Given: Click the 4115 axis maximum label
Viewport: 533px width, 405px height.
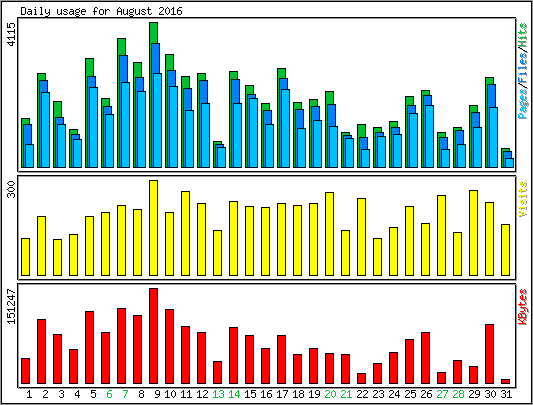Looking at the screenshot, I should (x=12, y=34).
